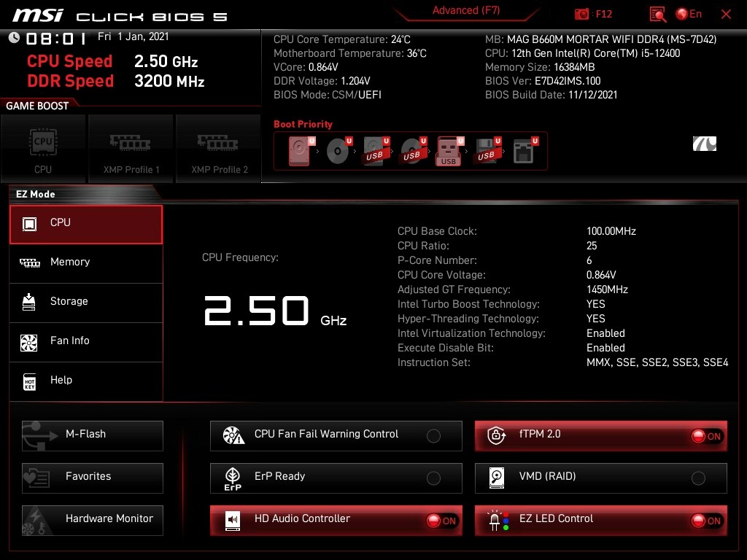The width and height of the screenshot is (747, 560).
Task: Select the network boot priority device
Action: (x=525, y=151)
